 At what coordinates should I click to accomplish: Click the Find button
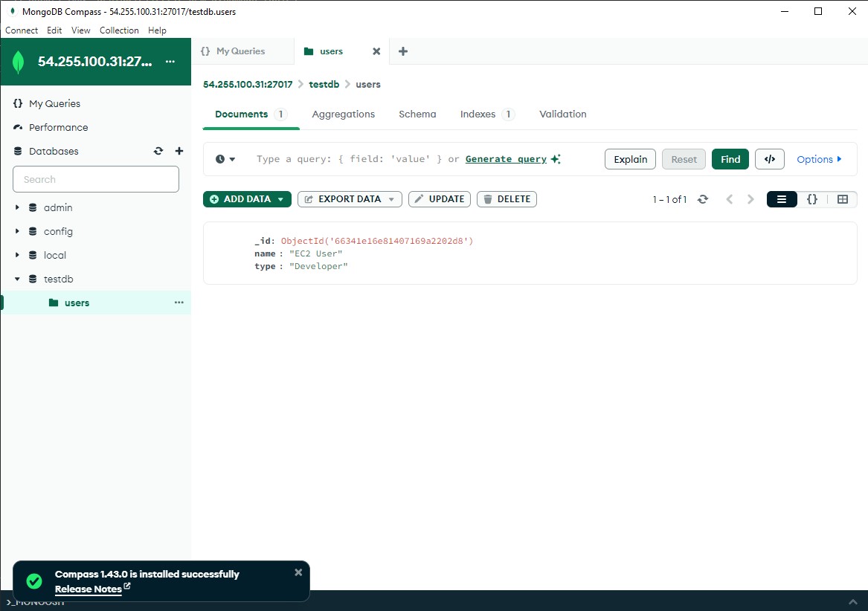click(730, 159)
